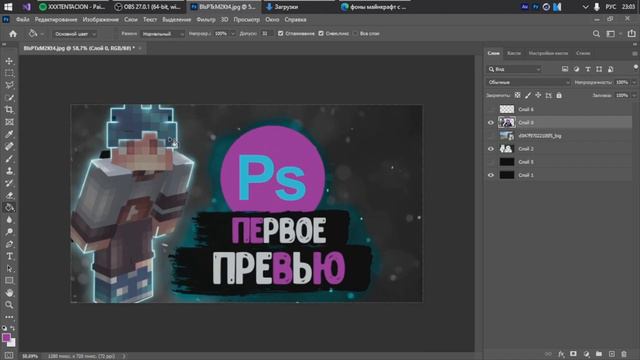Click the foreground magenta color swatch
Screen dimensions: 640x360
6,338
